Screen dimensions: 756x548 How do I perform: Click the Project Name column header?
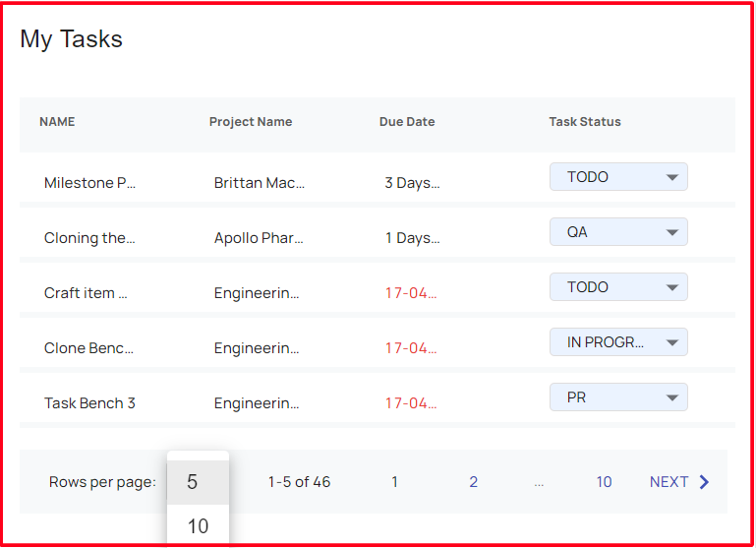251,122
